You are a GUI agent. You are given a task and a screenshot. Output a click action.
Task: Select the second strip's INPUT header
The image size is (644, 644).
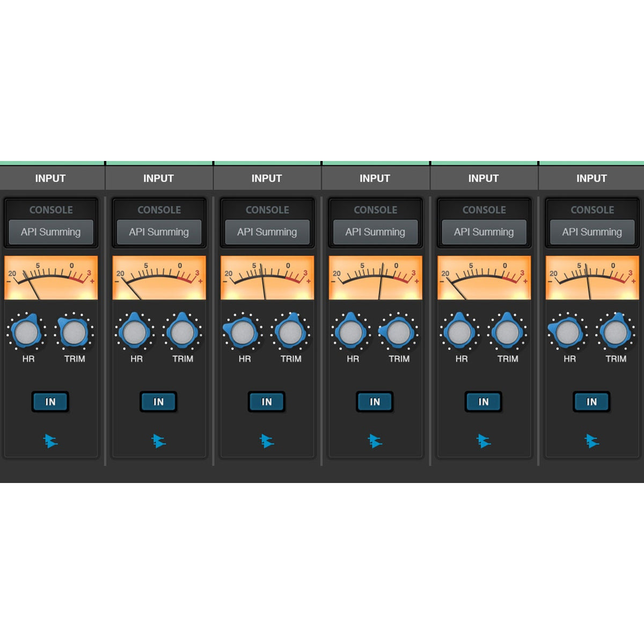coord(158,178)
